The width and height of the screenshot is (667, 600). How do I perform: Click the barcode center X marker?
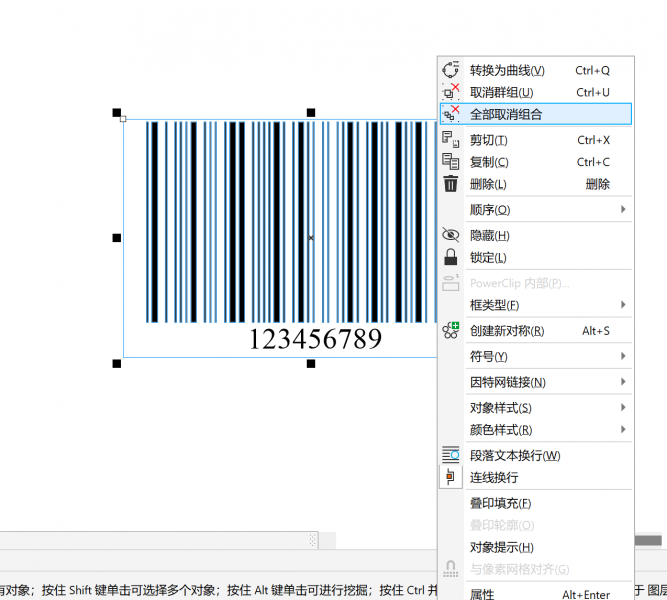click(311, 238)
